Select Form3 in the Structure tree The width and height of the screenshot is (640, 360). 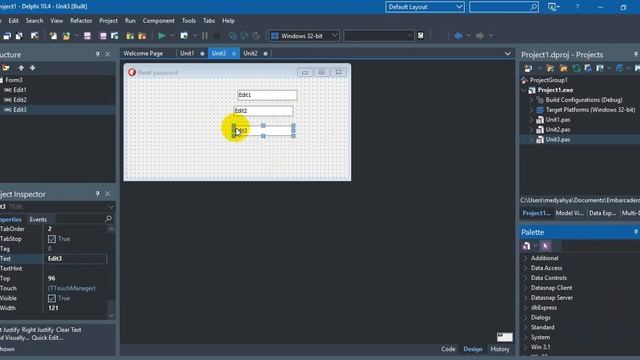14,80
